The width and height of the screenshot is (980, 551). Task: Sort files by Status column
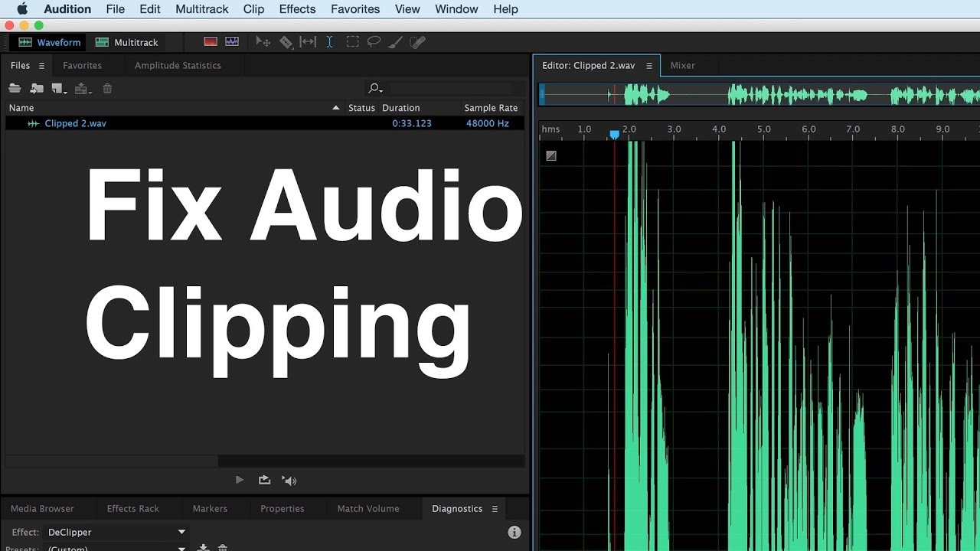pos(361,108)
